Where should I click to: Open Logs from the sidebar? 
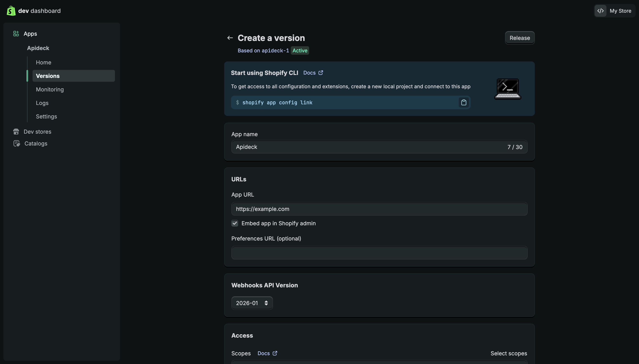(42, 103)
